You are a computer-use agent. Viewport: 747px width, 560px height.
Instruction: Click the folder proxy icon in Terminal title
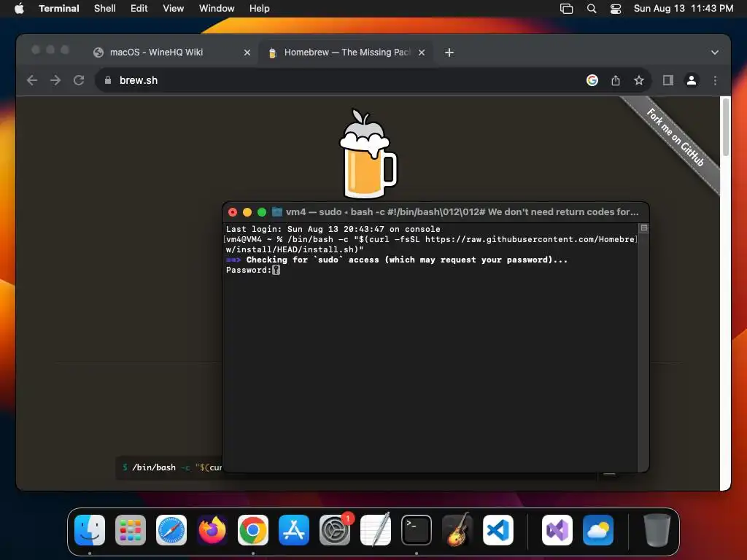point(276,212)
